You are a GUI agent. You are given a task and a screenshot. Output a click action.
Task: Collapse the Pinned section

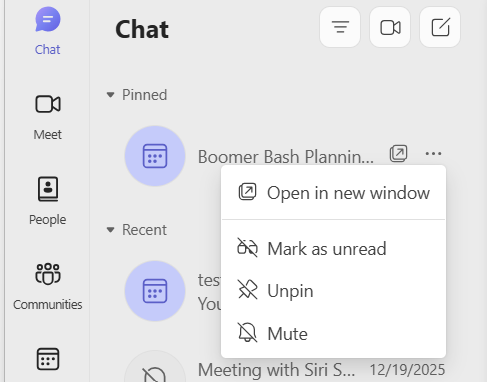(x=110, y=95)
